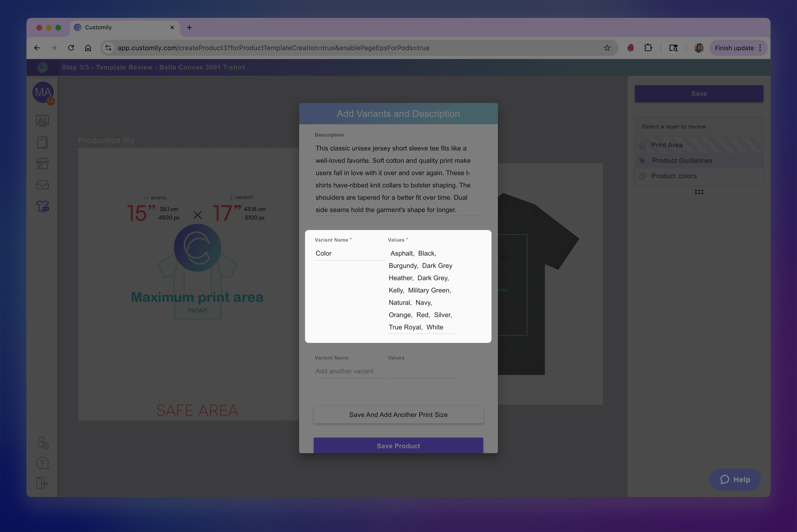Viewport: 797px width, 532px height.
Task: Bookmark this page with the star icon
Action: (607, 48)
